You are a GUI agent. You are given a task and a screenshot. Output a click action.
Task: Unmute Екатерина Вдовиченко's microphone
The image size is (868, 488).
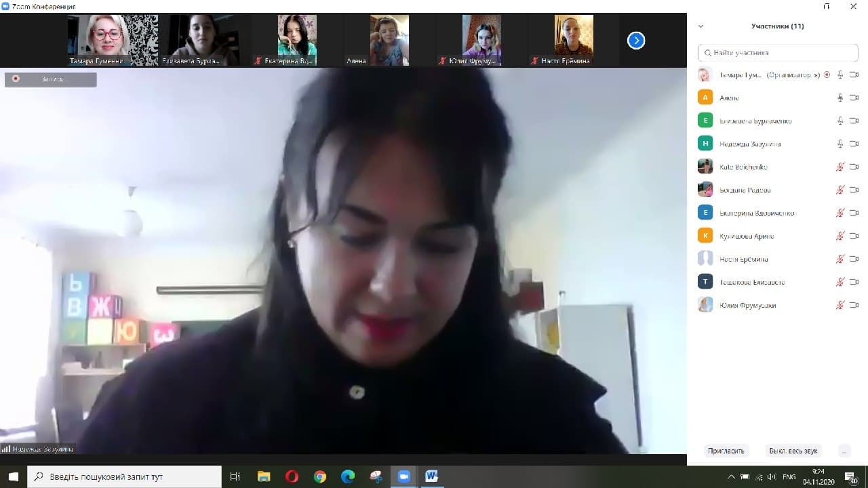pyautogui.click(x=840, y=213)
